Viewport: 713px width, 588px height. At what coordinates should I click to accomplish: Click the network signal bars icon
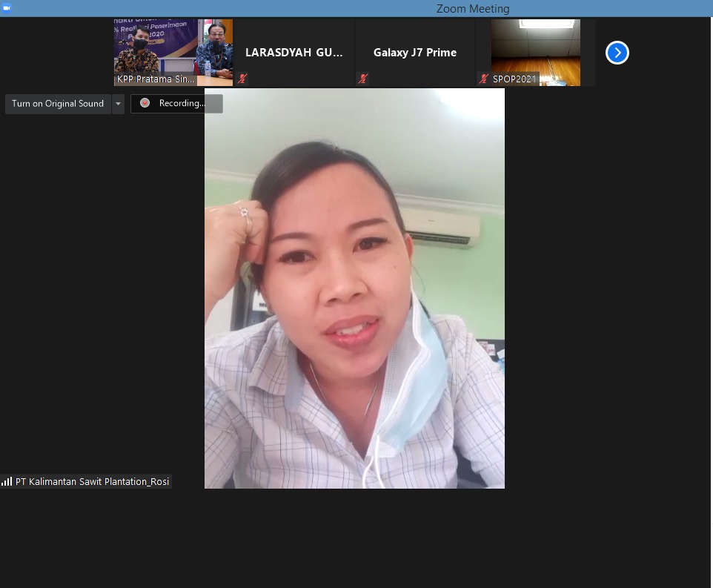(7, 481)
